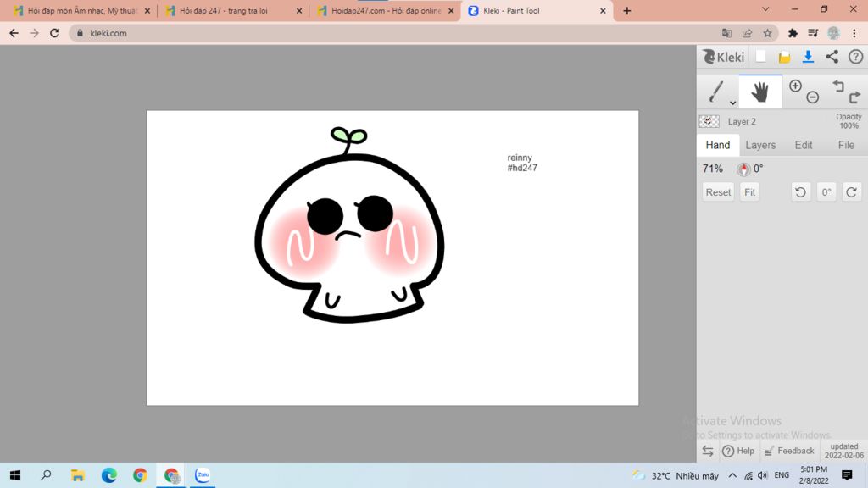868x488 pixels.
Task: Switch to the Hand tab
Action: (718, 145)
